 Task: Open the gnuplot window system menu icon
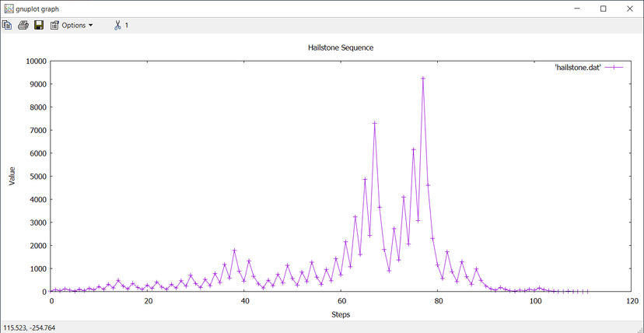click(x=8, y=8)
